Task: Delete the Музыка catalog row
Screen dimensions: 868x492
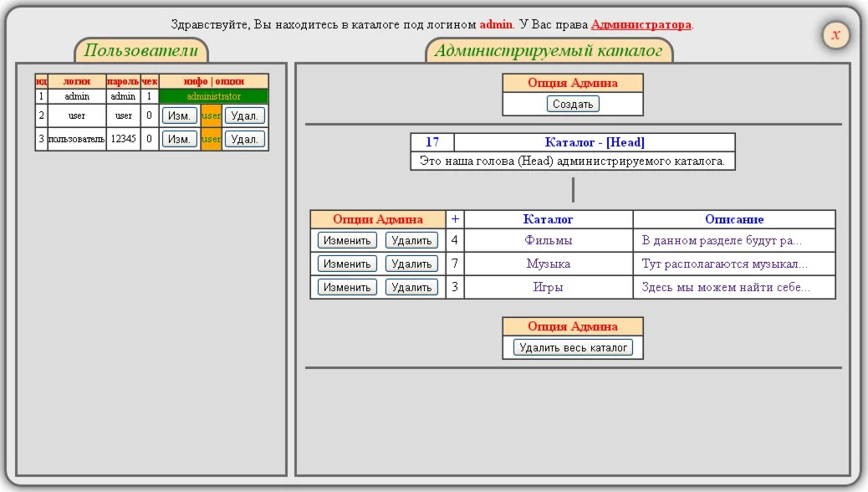Action: [x=411, y=264]
